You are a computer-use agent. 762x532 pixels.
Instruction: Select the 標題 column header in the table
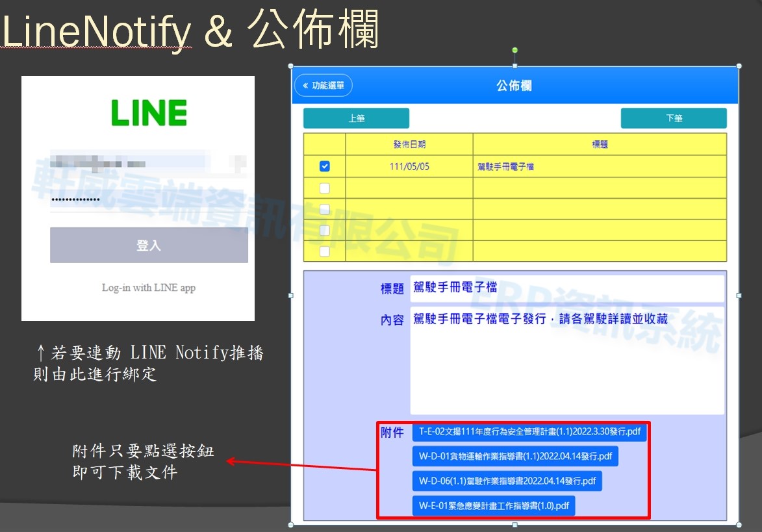click(600, 144)
